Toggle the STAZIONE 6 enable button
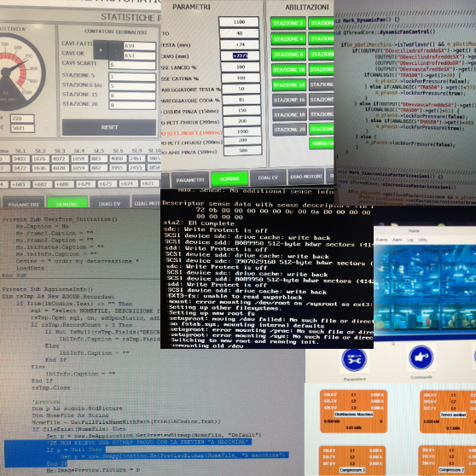476x476 pixels. coord(288,55)
